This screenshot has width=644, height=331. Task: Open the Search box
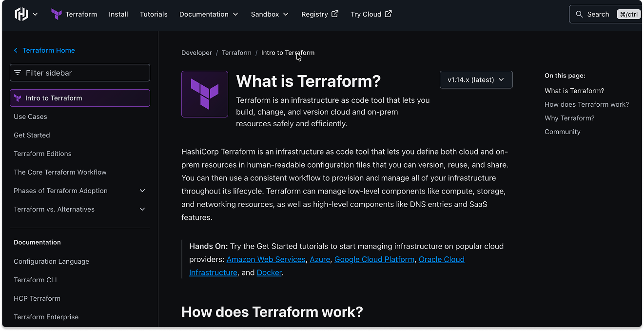click(606, 14)
